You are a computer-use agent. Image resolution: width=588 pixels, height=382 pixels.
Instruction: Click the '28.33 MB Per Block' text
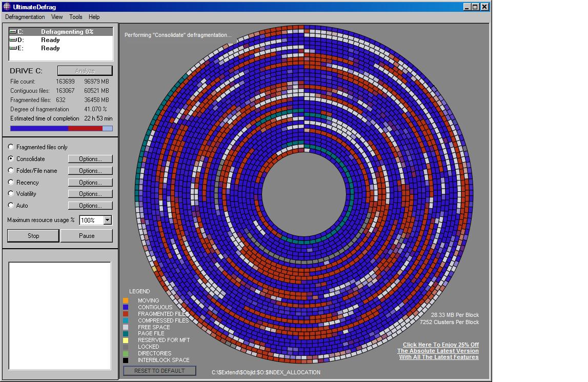(x=455, y=315)
